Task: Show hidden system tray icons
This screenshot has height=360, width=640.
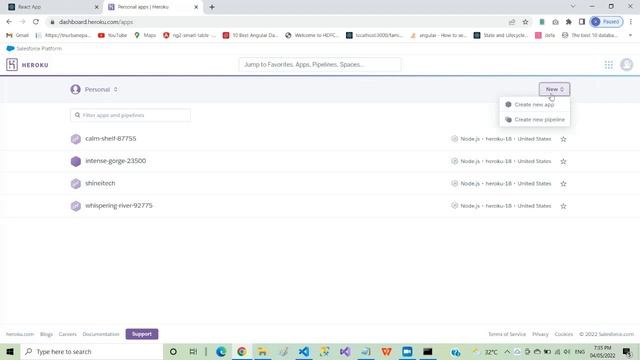Action: 507,351
